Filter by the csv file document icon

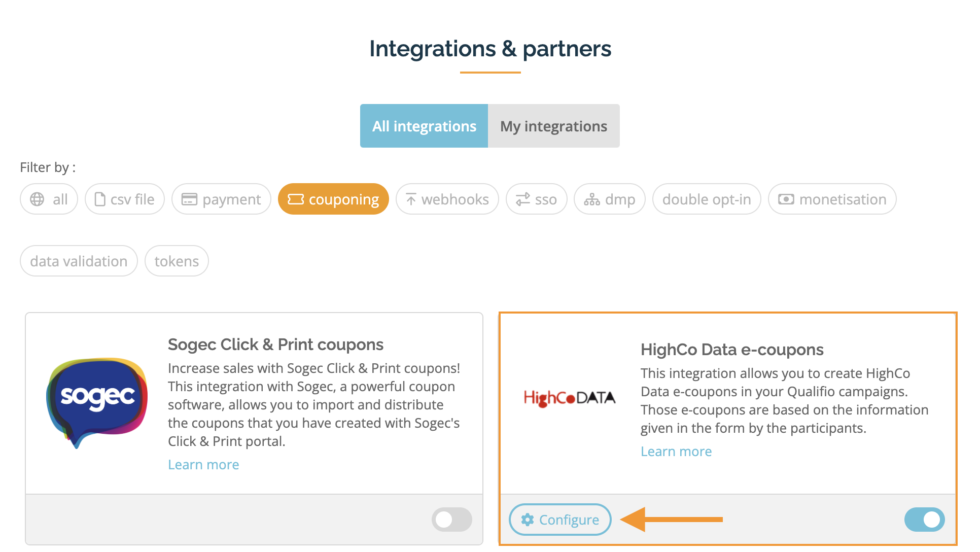(x=100, y=199)
